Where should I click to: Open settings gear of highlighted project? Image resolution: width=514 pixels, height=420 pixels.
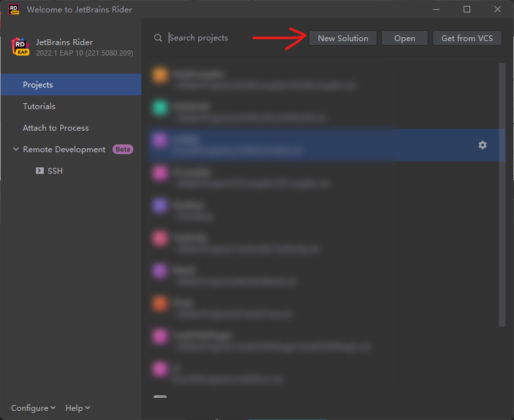pyautogui.click(x=482, y=145)
